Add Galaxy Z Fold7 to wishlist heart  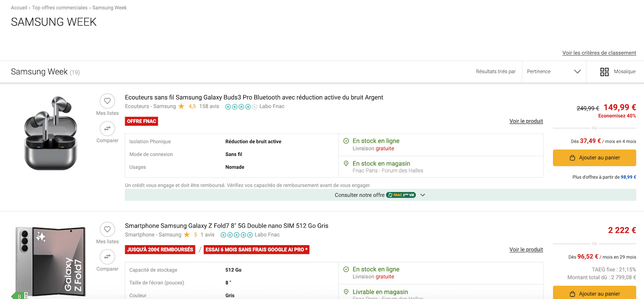[107, 229]
